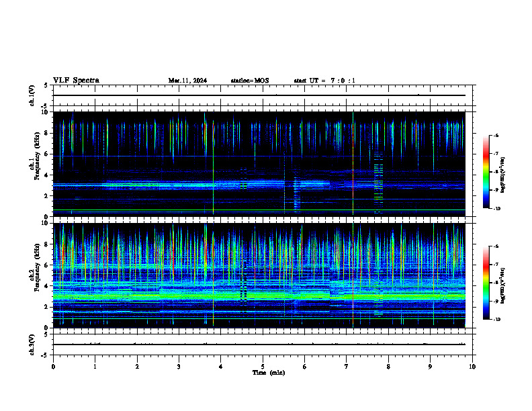The width and height of the screenshot is (532, 411).
Task: Click time axis tick label "3"
Action: pyautogui.click(x=179, y=367)
